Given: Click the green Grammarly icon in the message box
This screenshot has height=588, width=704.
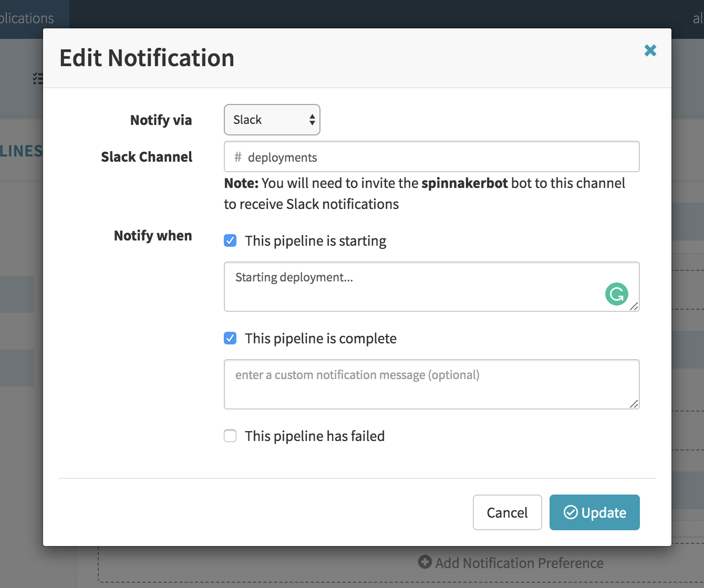Looking at the screenshot, I should point(616,294).
